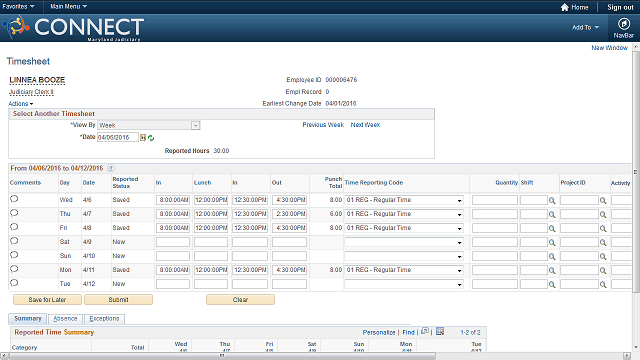
Task: Add comment for Tue 4/12 row
Action: tap(14, 282)
